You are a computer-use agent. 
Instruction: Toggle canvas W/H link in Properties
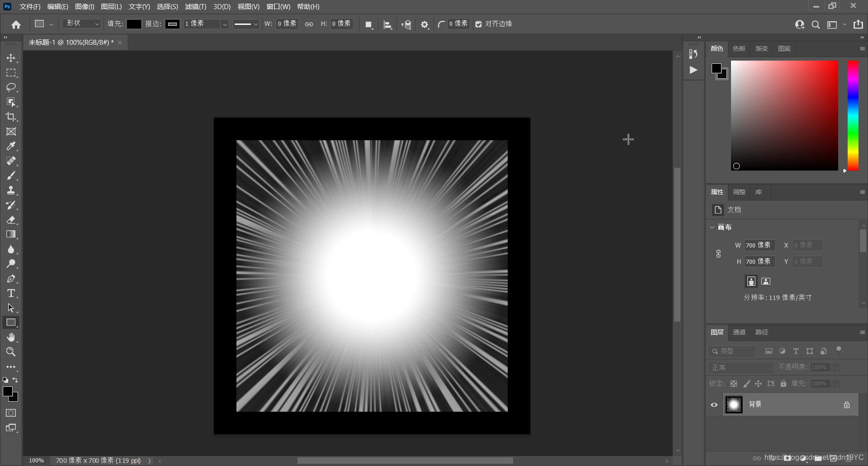point(718,253)
